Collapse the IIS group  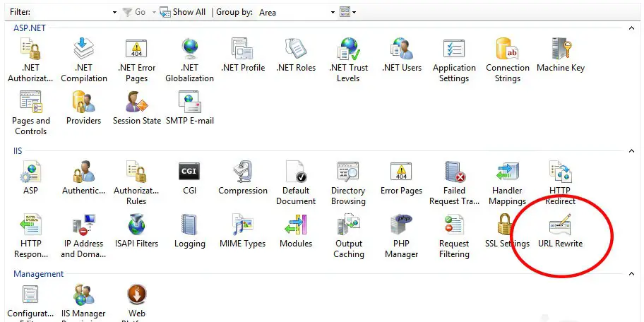pos(631,151)
